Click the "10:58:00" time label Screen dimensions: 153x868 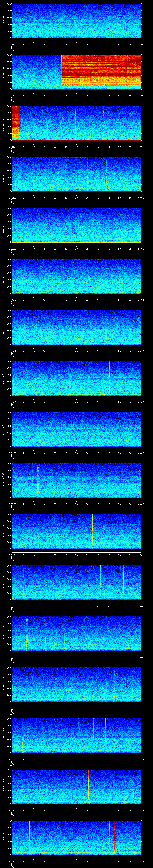[x=12, y=657]
